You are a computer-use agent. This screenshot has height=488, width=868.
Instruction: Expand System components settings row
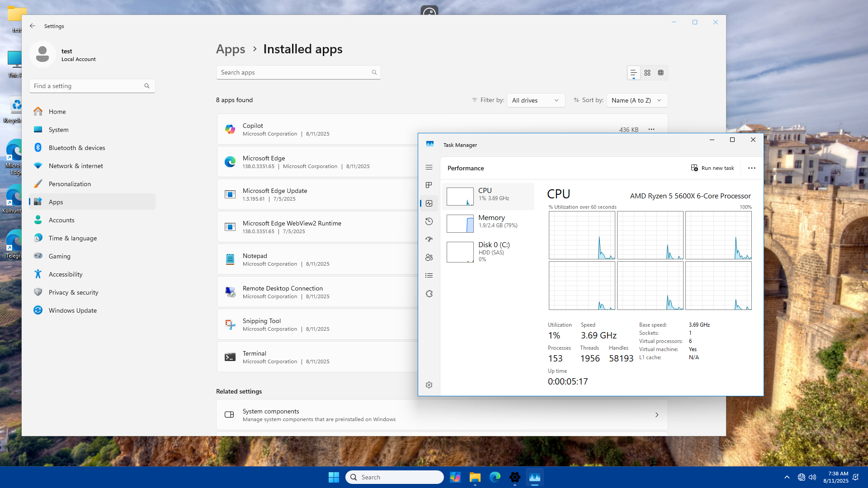(442, 415)
